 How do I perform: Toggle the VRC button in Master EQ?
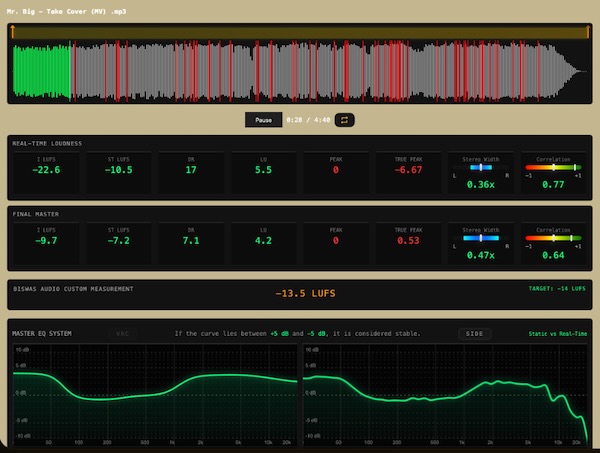(x=122, y=334)
